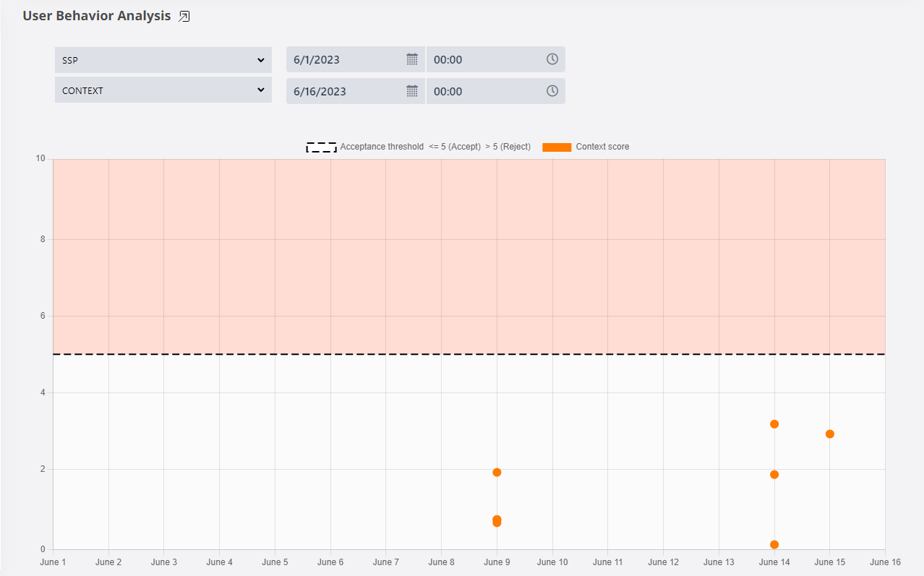Select the highest June 9 data point
Viewport: 924px width, 576px height.
(x=497, y=473)
